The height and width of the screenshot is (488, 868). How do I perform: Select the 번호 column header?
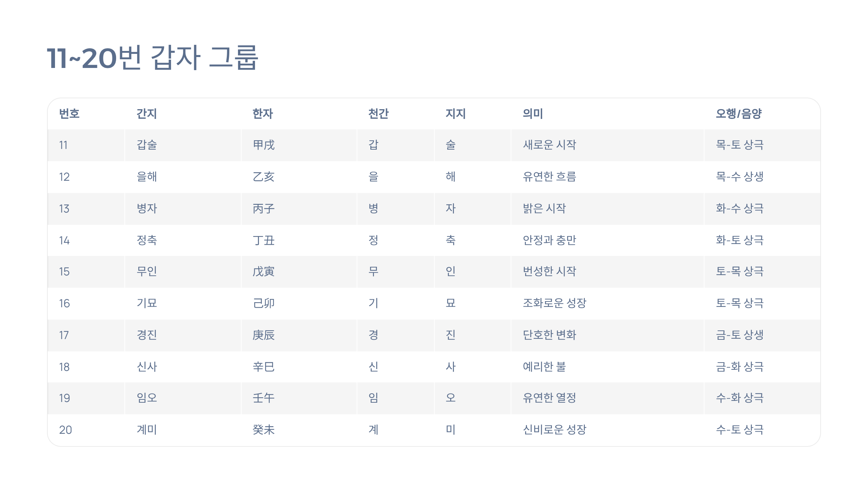(69, 114)
